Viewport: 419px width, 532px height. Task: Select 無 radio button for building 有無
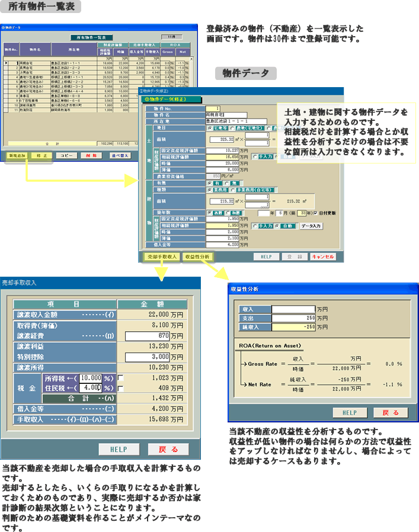coord(227,183)
